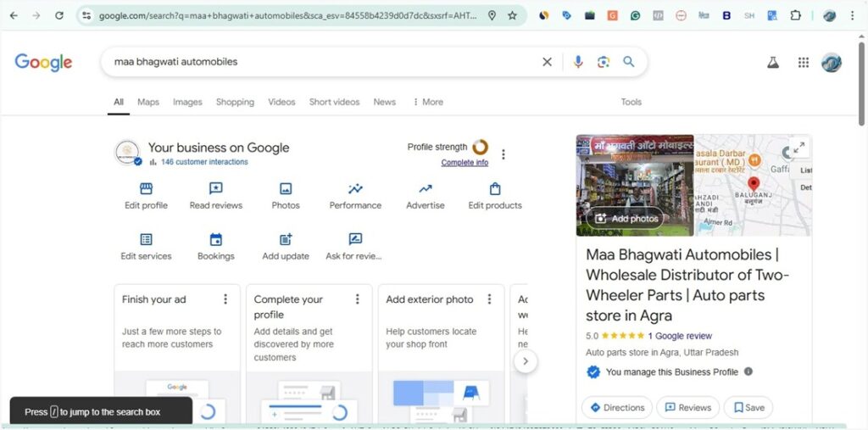The height and width of the screenshot is (430, 868).
Task: Open the Add exterior photo card
Action: pos(441,355)
